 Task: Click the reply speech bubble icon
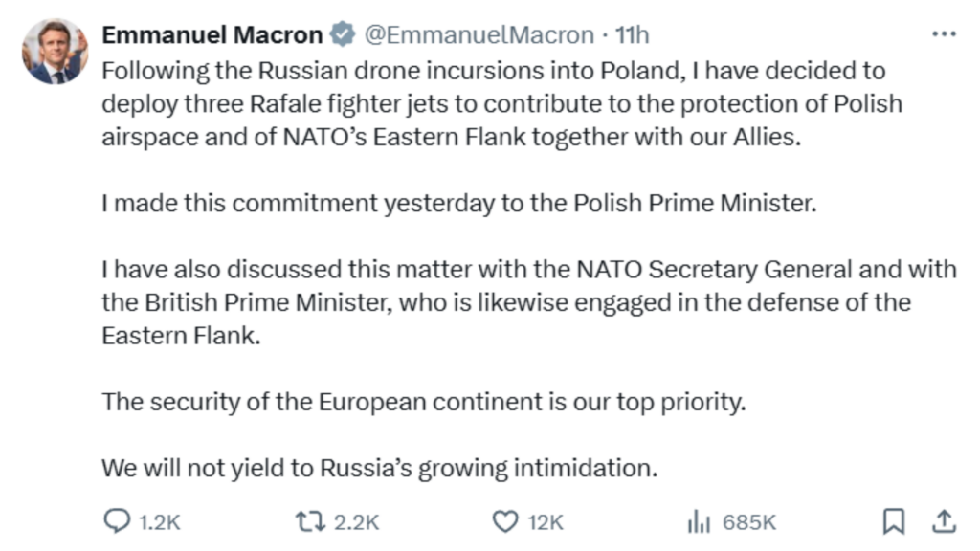pyautogui.click(x=117, y=521)
